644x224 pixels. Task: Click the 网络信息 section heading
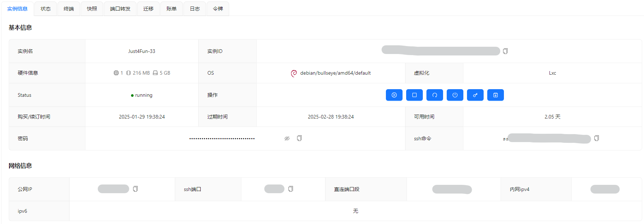click(x=20, y=166)
